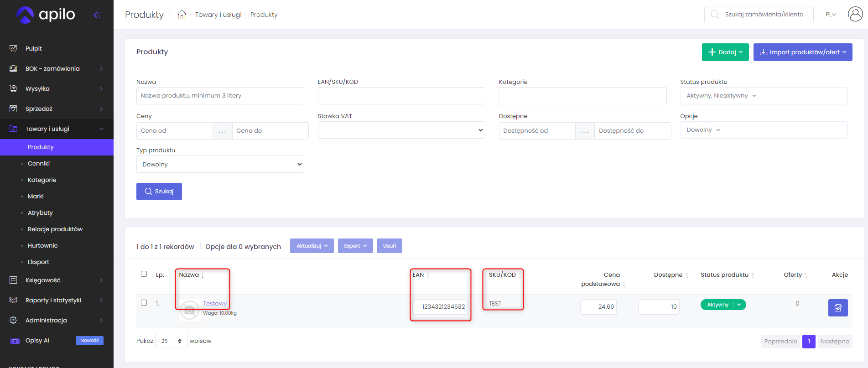This screenshot has height=368, width=868.
Task: Open the Dodaj dropdown button
Action: click(725, 52)
